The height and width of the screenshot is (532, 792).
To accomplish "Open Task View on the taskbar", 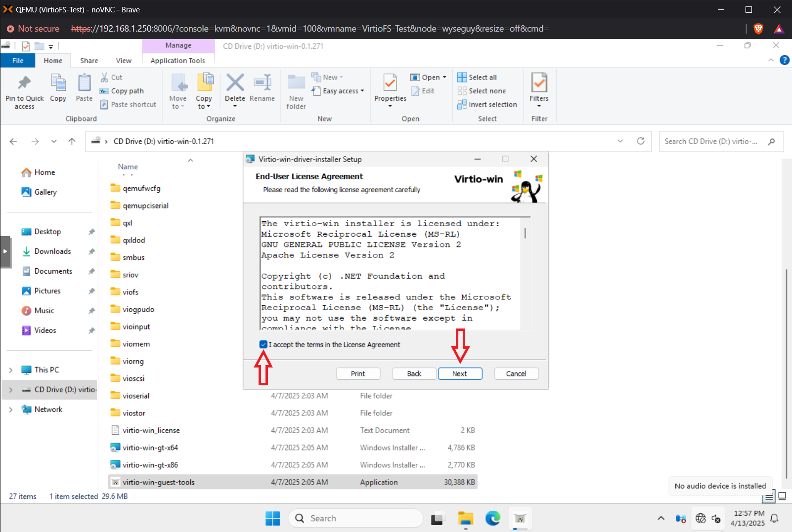I will tap(437, 519).
